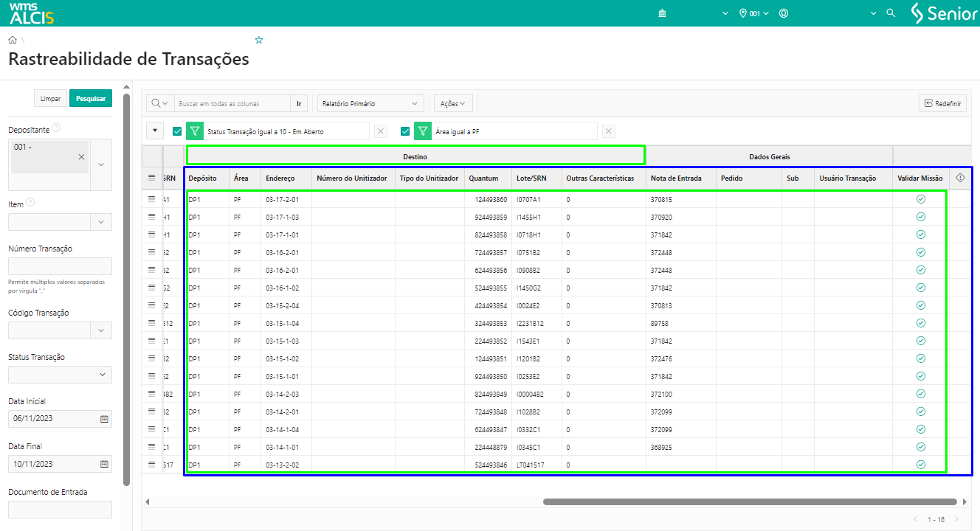
Task: Open the Código Transação dropdown
Action: (102, 330)
